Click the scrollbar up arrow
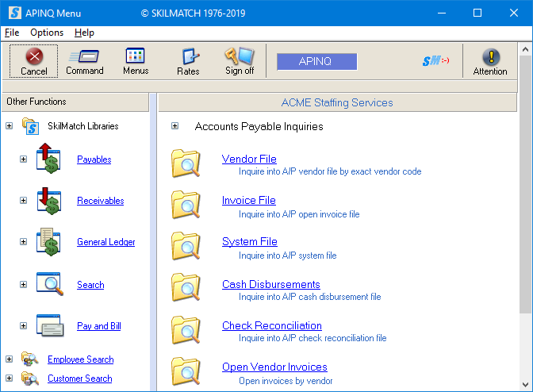 [x=525, y=50]
